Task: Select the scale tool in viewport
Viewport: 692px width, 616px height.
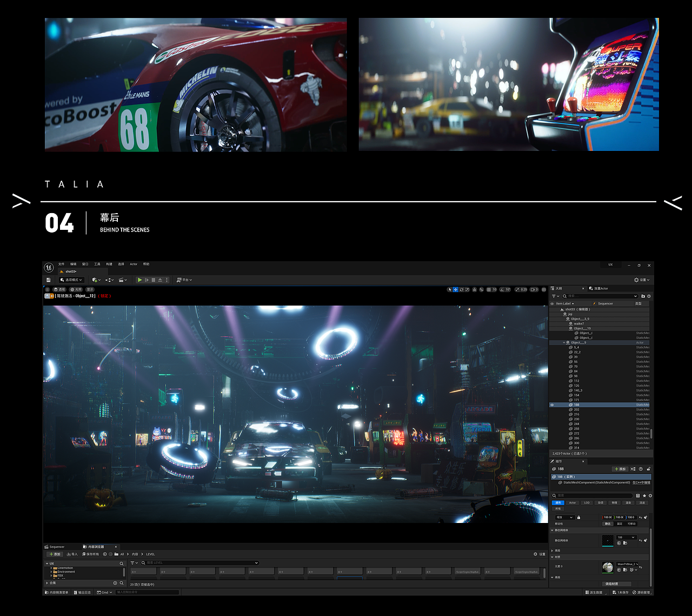Action: (468, 289)
